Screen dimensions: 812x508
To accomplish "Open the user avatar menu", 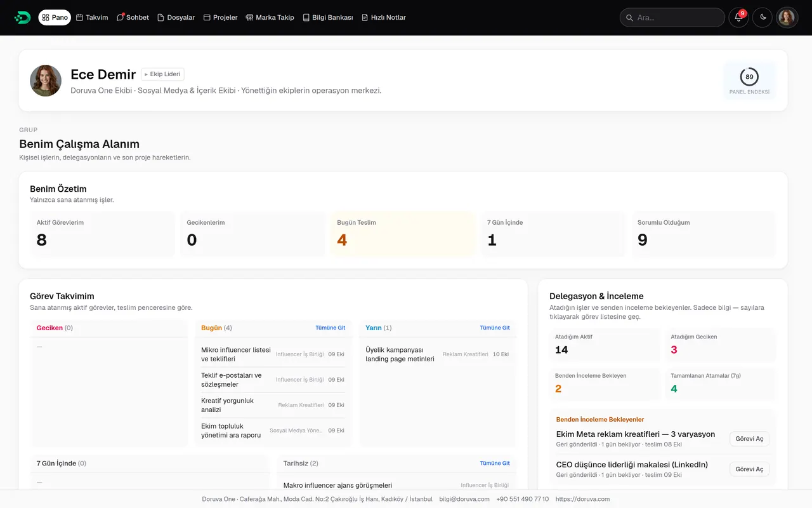I will click(787, 18).
